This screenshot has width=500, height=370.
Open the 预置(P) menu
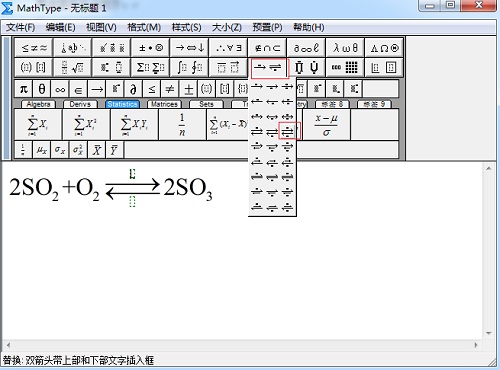[x=267, y=27]
